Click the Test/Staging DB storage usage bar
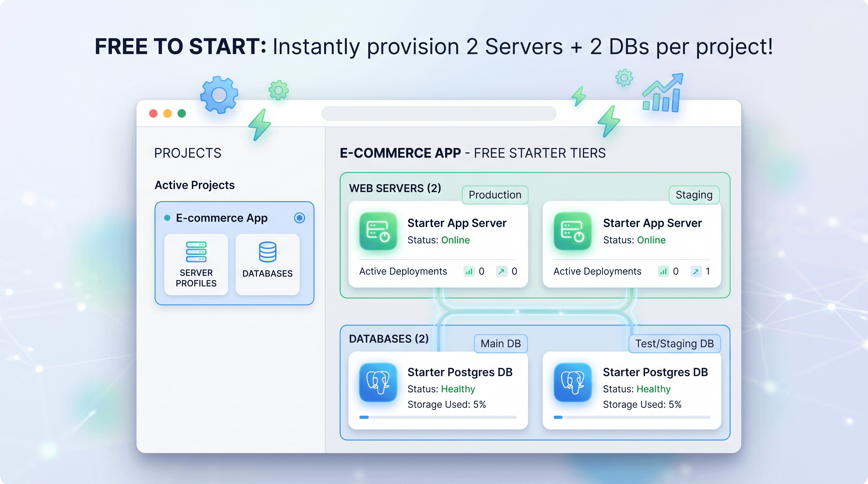The height and width of the screenshot is (484, 868). [x=632, y=417]
